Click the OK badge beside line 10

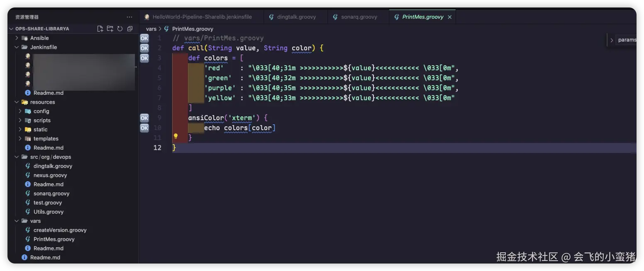[144, 128]
